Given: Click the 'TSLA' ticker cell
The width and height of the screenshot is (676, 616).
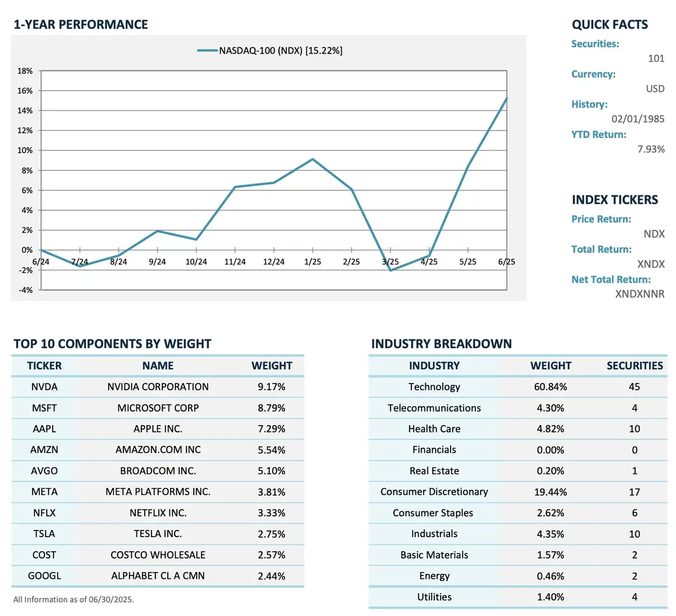Looking at the screenshot, I should (45, 534).
